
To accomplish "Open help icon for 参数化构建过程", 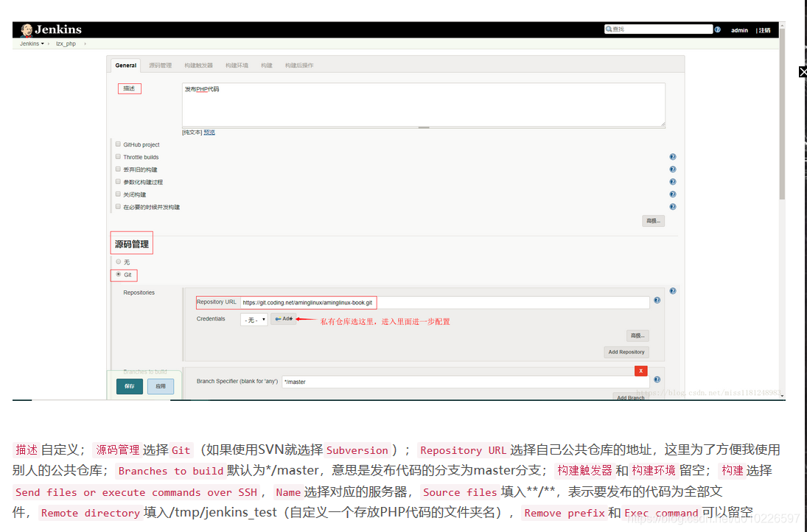I will click(672, 181).
